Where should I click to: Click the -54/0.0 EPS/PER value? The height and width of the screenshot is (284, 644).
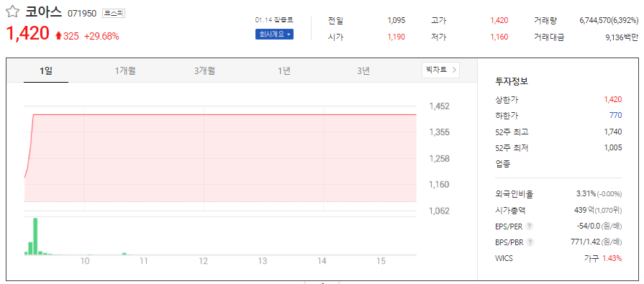(589, 226)
